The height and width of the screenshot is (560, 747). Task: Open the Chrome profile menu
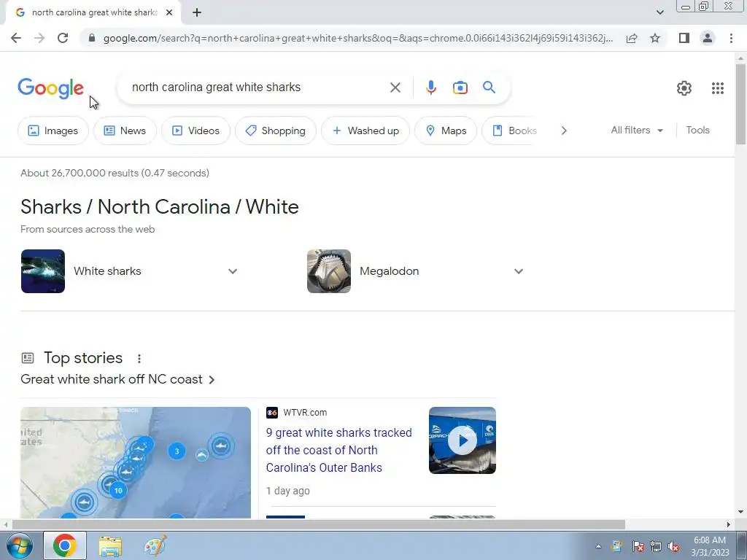click(708, 38)
